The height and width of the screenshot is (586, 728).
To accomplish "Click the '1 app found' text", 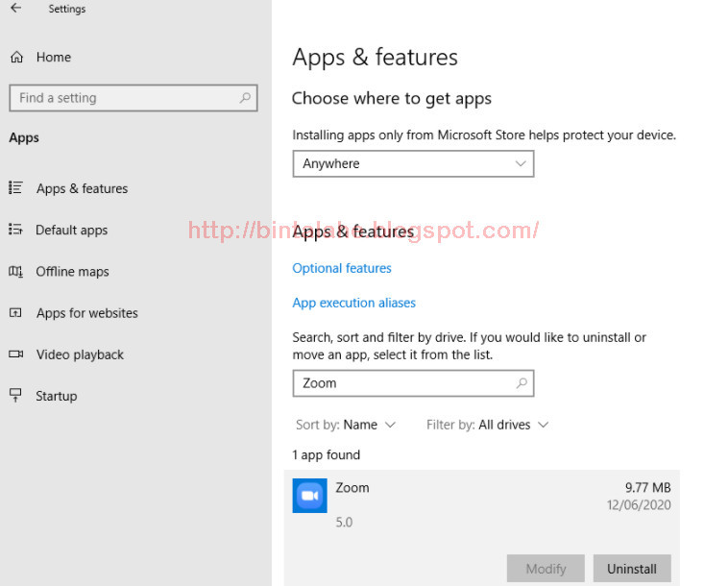I will click(326, 454).
